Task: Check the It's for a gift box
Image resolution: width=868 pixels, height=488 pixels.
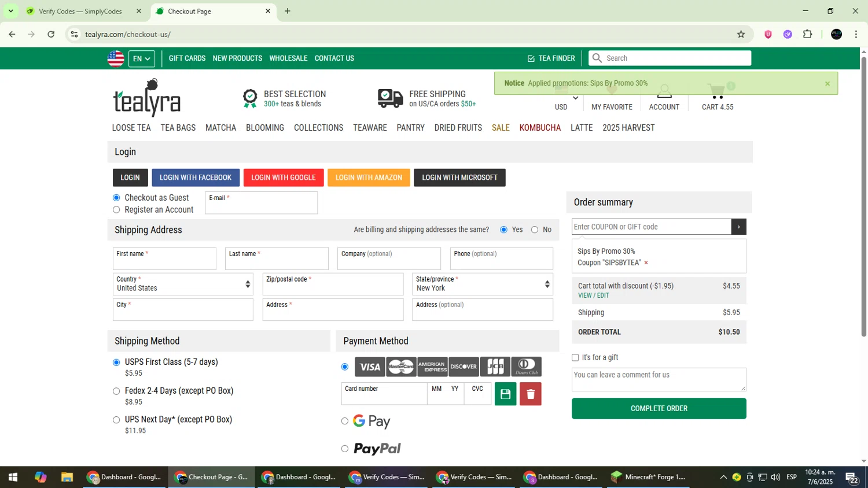Action: [575, 357]
